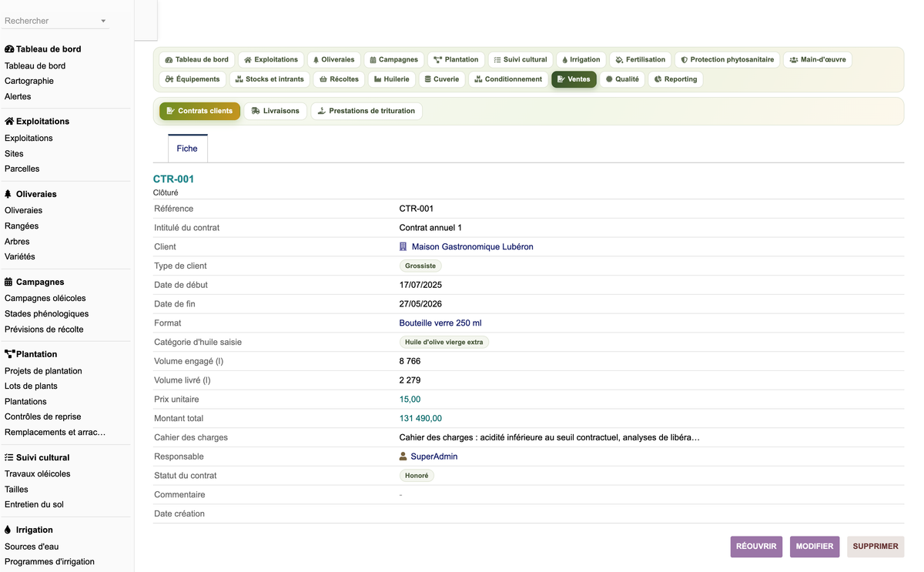Open the Tableau de bord module tab

click(x=197, y=59)
